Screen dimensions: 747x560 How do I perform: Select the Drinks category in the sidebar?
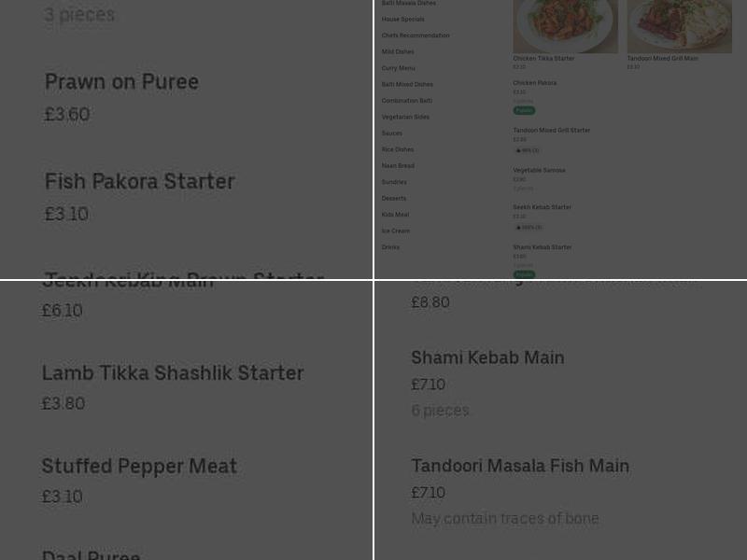[390, 247]
